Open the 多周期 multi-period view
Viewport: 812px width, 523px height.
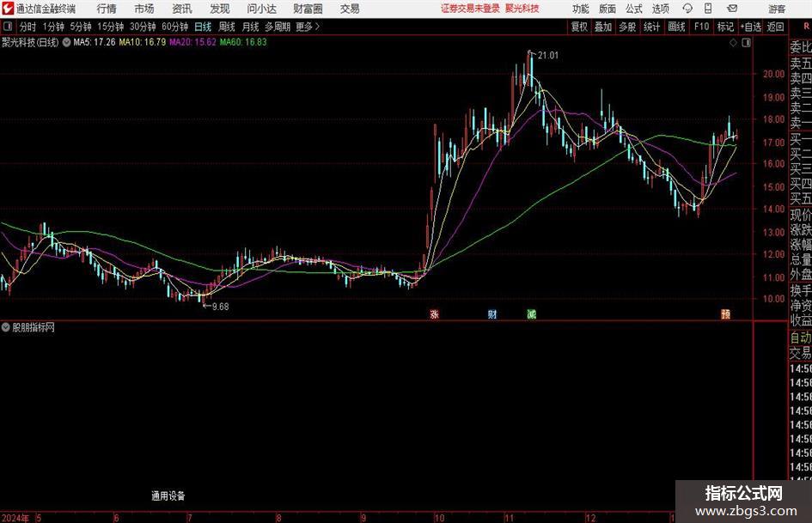pos(278,27)
